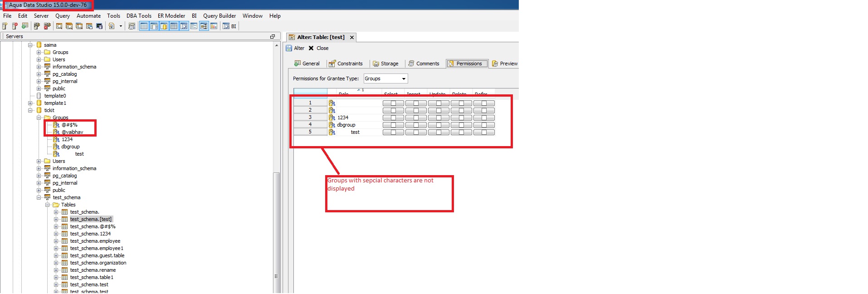Open the dropdown arrow beside script icon
The width and height of the screenshot is (868, 294).
[121, 26]
